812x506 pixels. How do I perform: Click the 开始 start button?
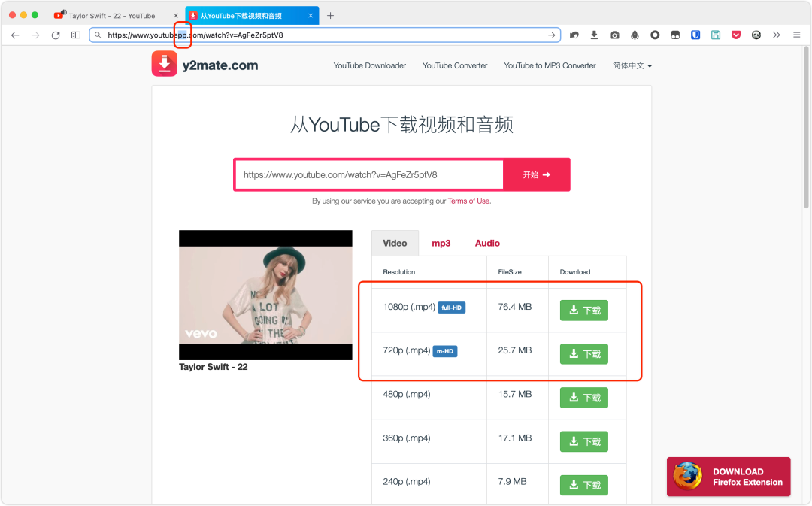[537, 175]
